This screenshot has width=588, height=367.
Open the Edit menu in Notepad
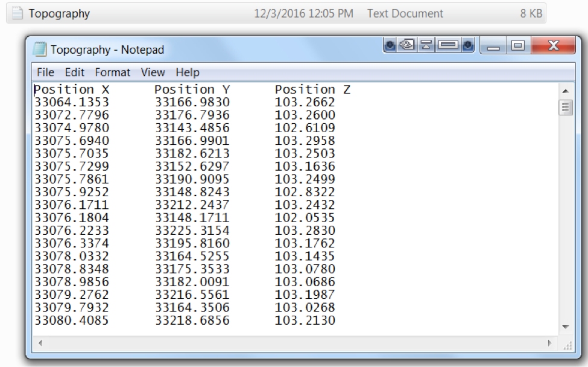(x=75, y=72)
